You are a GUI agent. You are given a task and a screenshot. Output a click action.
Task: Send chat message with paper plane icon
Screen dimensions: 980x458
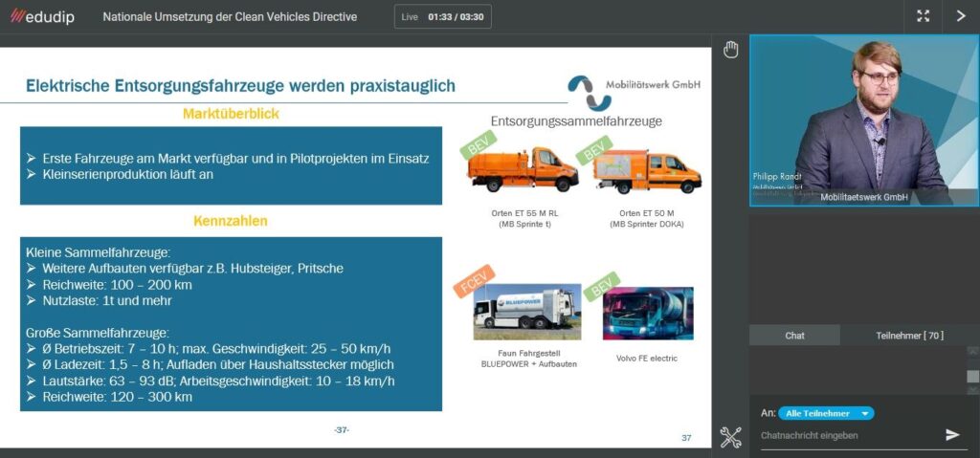tap(952, 435)
